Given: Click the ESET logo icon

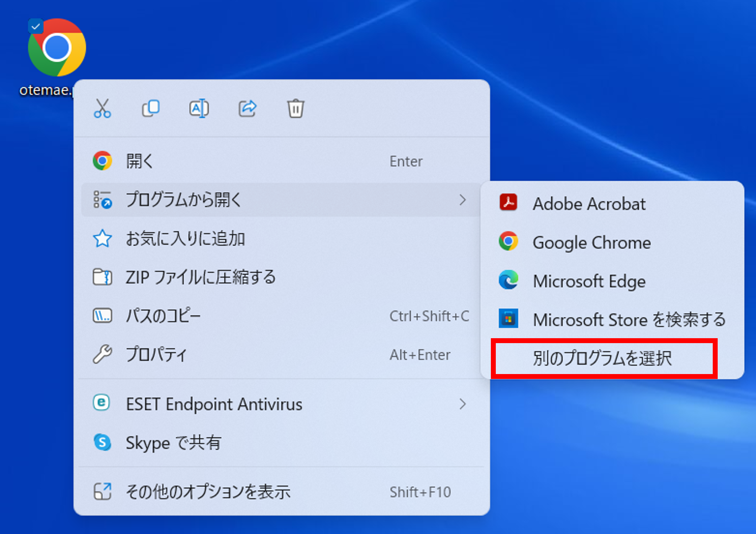Looking at the screenshot, I should (x=102, y=403).
